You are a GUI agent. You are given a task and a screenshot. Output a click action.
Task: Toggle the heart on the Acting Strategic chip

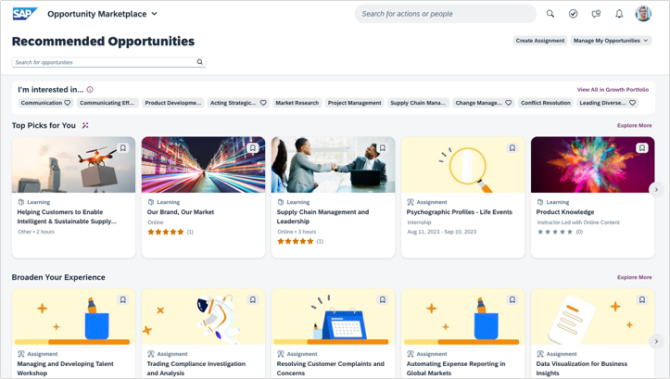pos(263,103)
